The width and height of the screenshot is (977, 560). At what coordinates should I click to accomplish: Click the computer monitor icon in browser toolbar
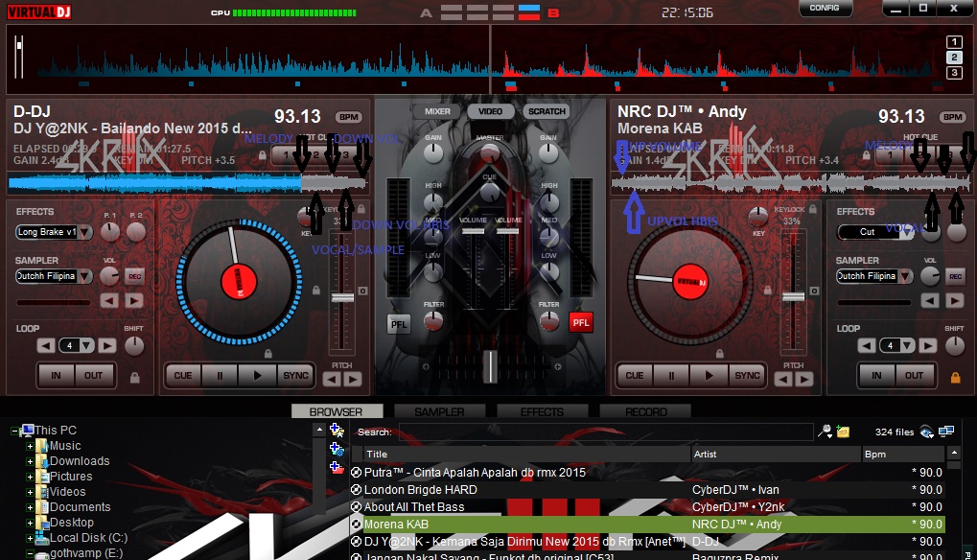[x=946, y=431]
